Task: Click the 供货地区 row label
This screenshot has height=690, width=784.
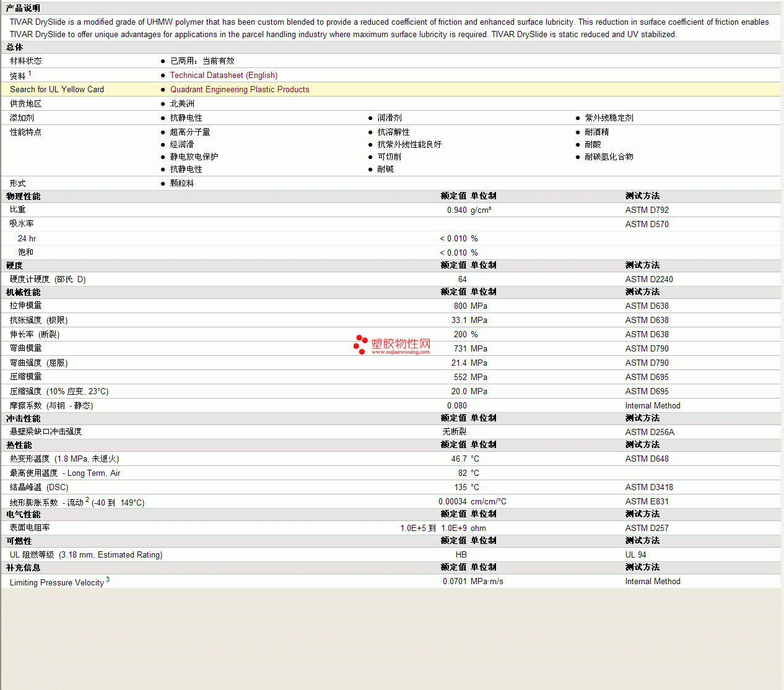Action: point(26,103)
